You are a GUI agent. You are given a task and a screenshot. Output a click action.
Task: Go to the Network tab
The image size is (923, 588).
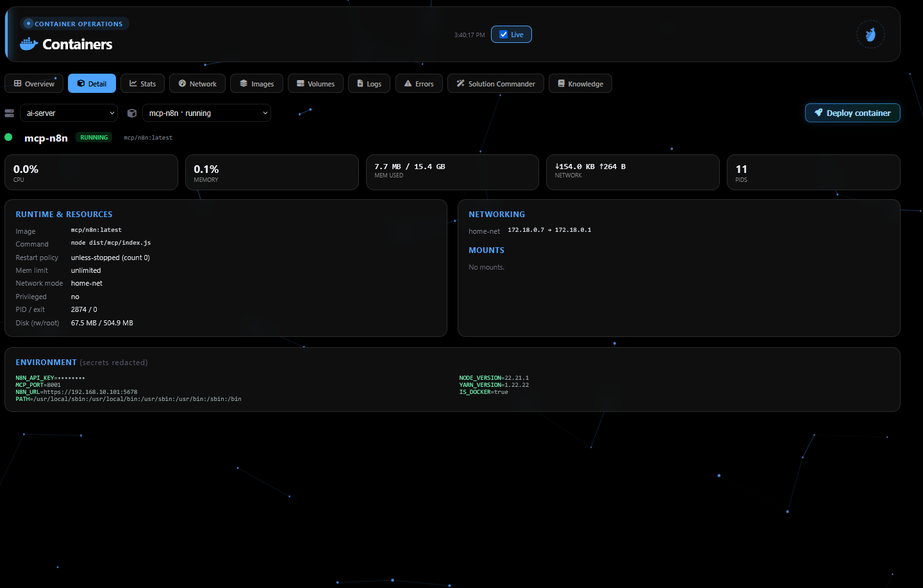click(x=197, y=84)
